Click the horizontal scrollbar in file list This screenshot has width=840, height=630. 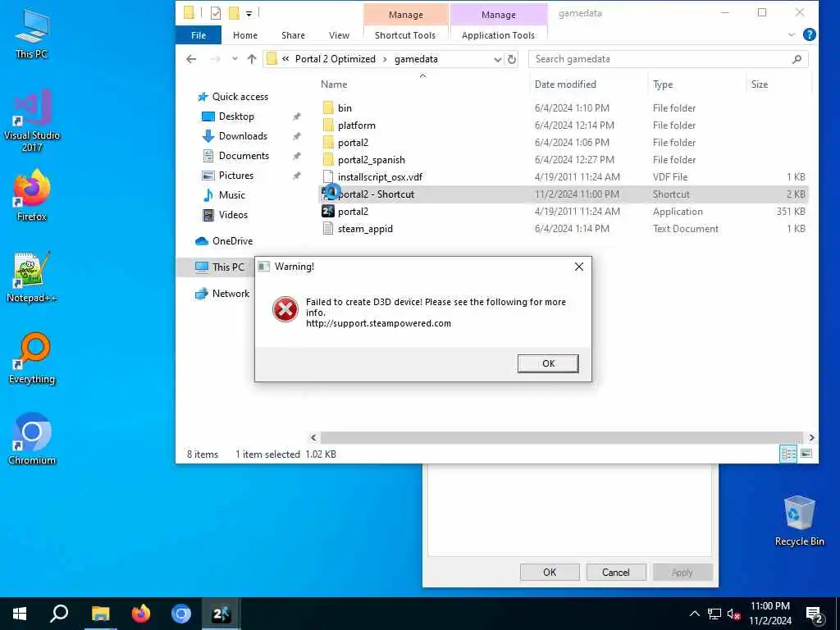(561, 438)
